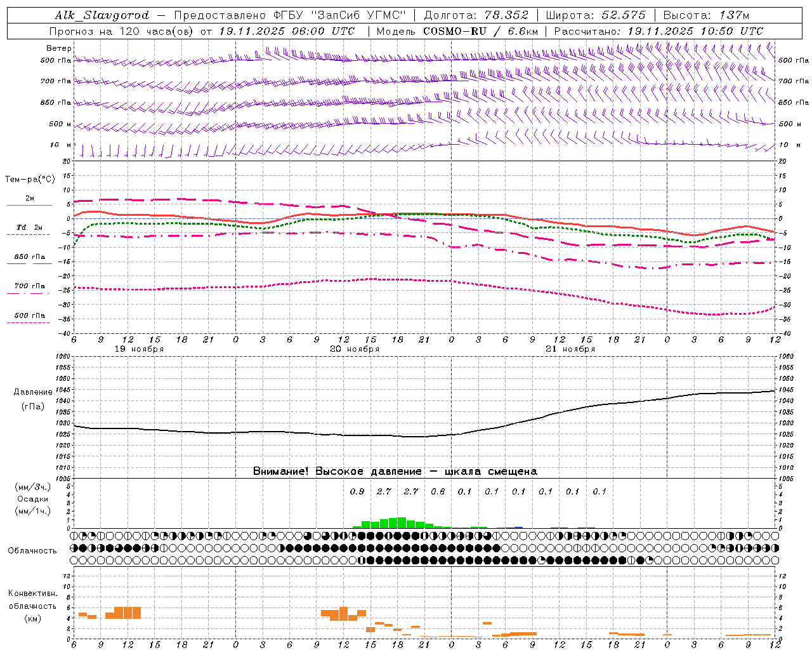Click the (мм/3ч.) precipitation unit label
Image resolution: width=812 pixels, height=650 pixels.
pos(33,487)
